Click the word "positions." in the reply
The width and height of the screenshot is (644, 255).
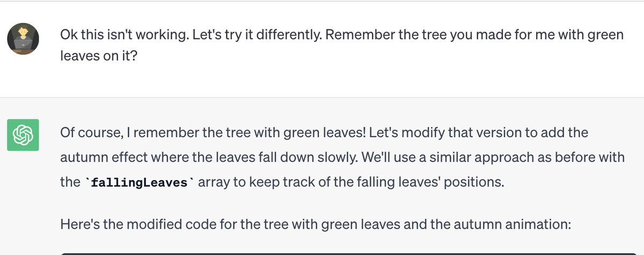tap(477, 182)
